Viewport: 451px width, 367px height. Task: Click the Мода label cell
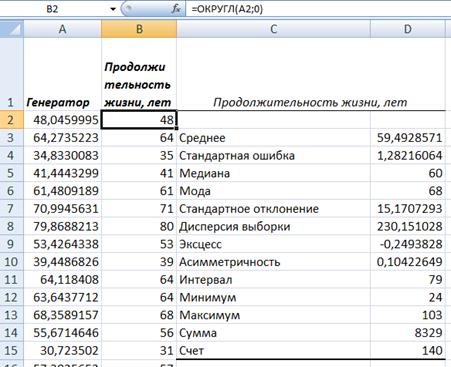[274, 191]
